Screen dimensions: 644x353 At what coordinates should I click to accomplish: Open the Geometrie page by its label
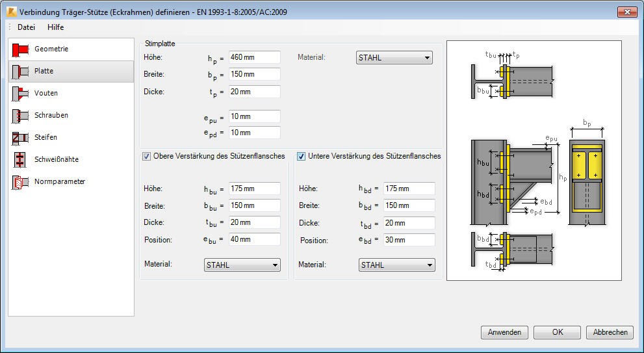click(51, 49)
